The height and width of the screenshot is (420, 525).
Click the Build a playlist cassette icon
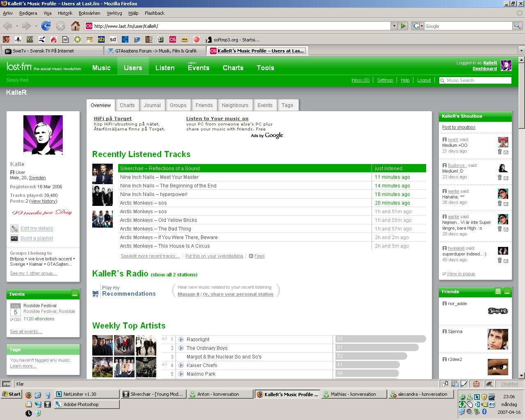pyautogui.click(x=14, y=238)
